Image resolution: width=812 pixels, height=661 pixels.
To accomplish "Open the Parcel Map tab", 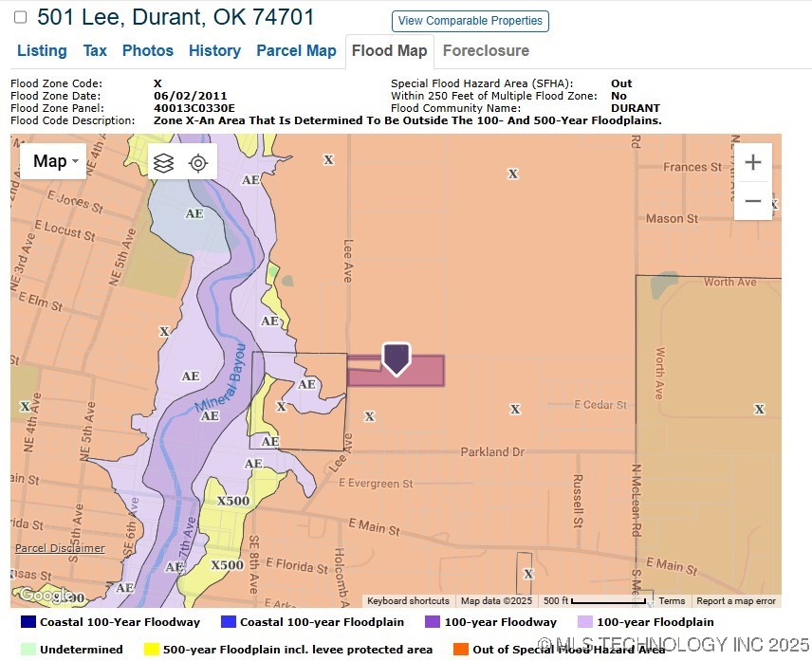I will click(x=296, y=50).
